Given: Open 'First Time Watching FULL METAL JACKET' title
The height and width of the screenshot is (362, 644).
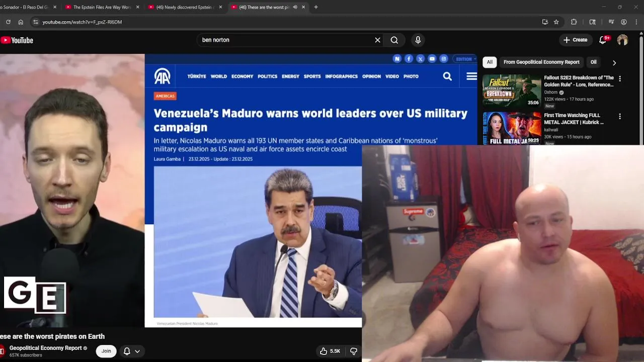Looking at the screenshot, I should (574, 119).
